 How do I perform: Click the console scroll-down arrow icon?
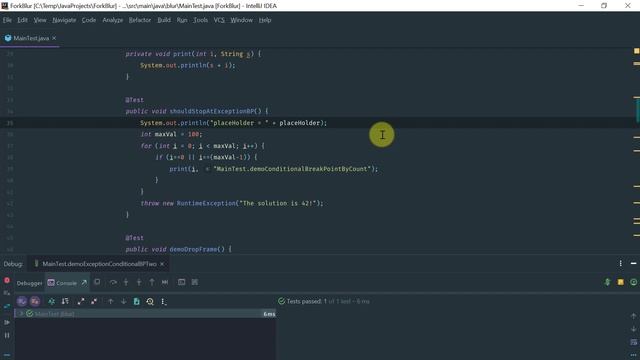coord(633,329)
